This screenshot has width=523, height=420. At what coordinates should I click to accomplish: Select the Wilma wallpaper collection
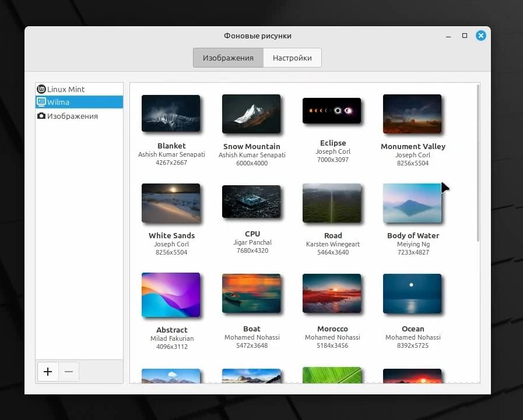[79, 102]
